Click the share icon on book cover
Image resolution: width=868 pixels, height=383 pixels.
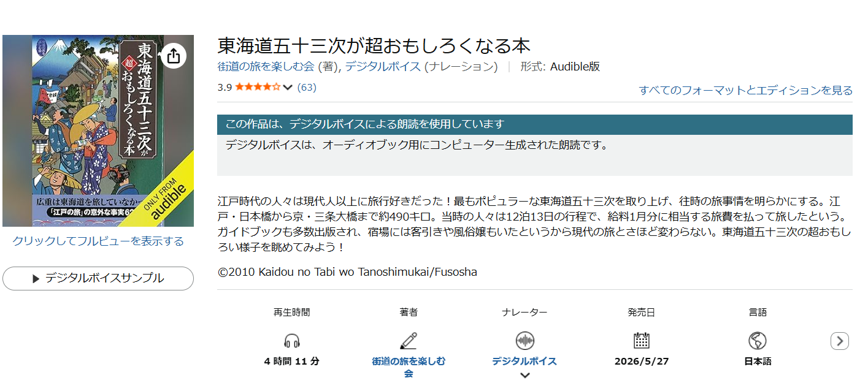(x=174, y=56)
